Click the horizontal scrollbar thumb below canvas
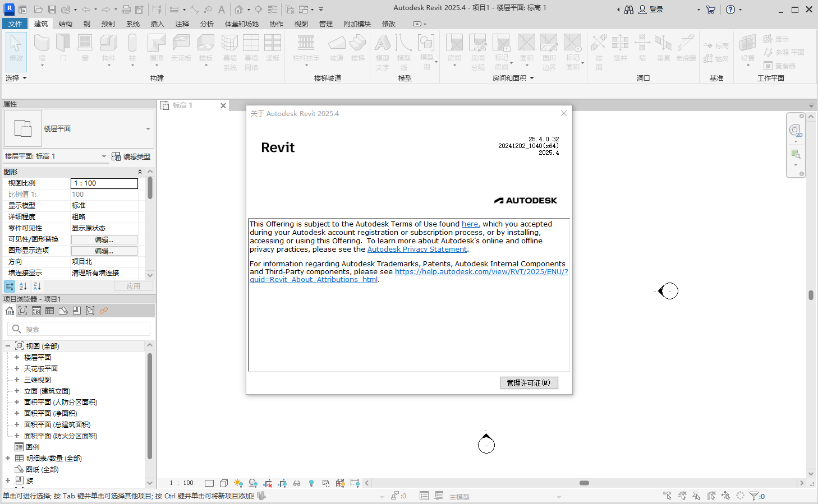 coord(584,483)
